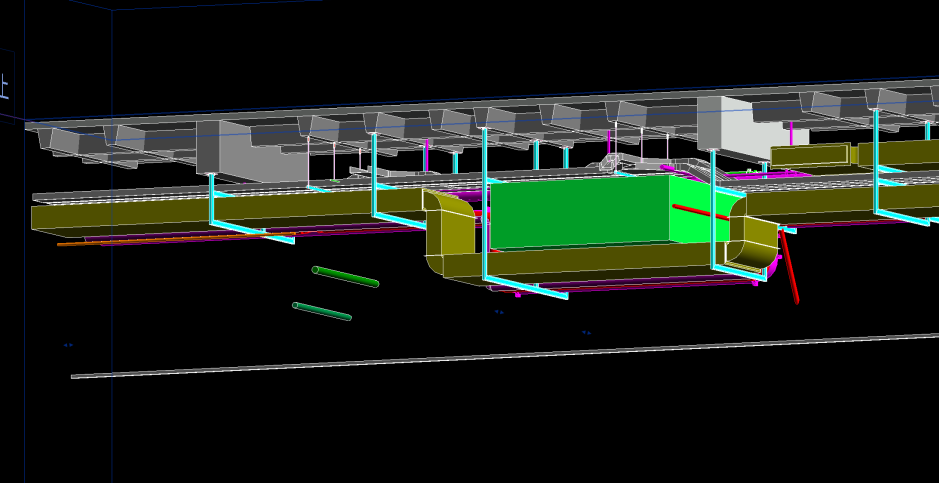Screen dimensions: 939x483
Task: Pick the right light gray concrete beam block
Action: click(x=753, y=130)
